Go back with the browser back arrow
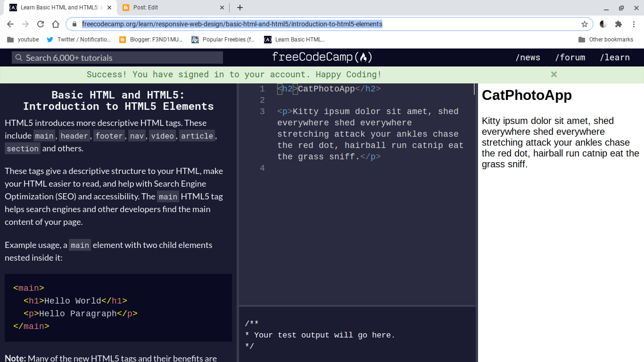644x362 pixels. click(10, 24)
